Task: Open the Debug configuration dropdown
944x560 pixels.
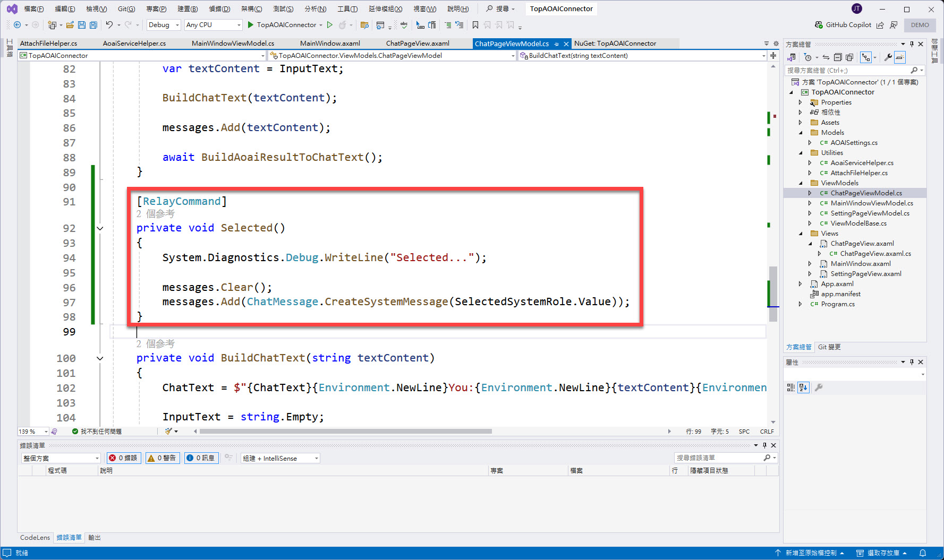Action: pyautogui.click(x=164, y=25)
